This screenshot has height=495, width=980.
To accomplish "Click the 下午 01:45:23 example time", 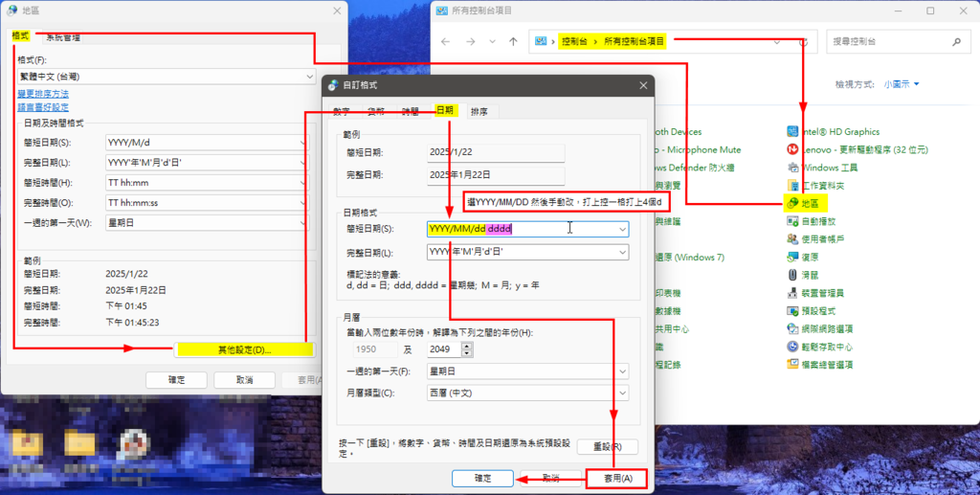I will point(132,323).
